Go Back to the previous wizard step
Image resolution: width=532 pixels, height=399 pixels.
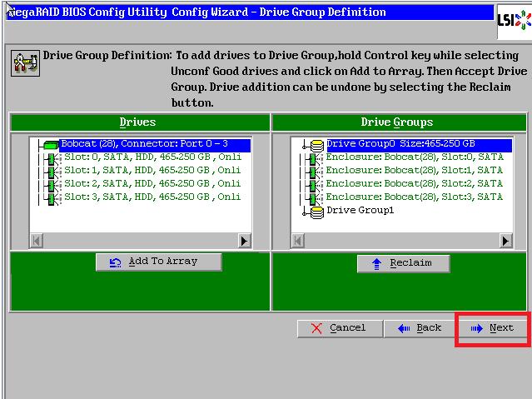(x=419, y=328)
